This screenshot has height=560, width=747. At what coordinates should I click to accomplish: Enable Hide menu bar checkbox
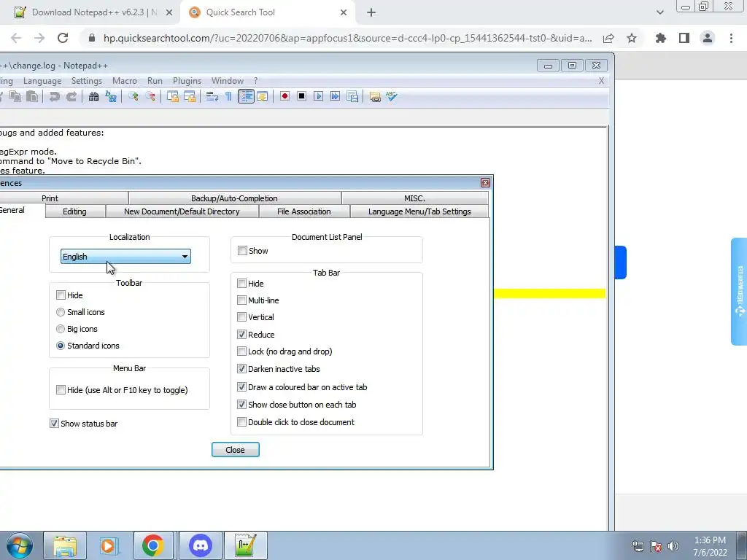click(x=61, y=390)
